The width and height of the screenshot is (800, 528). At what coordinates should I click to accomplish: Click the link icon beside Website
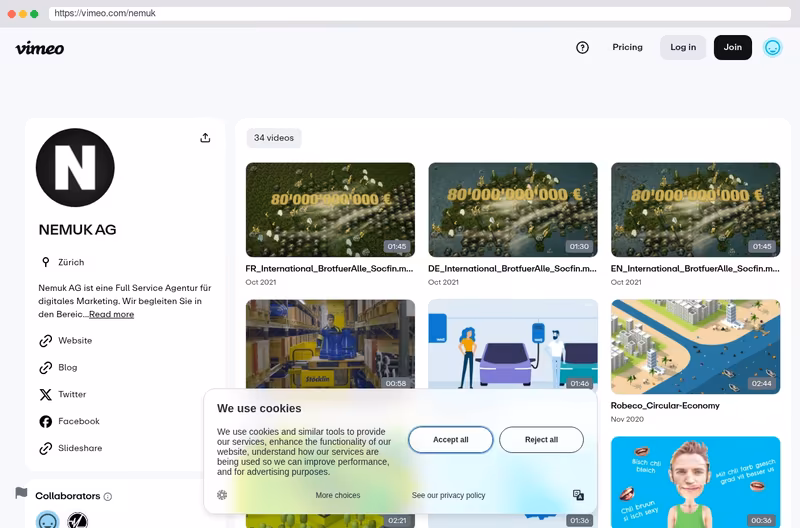tap(45, 341)
